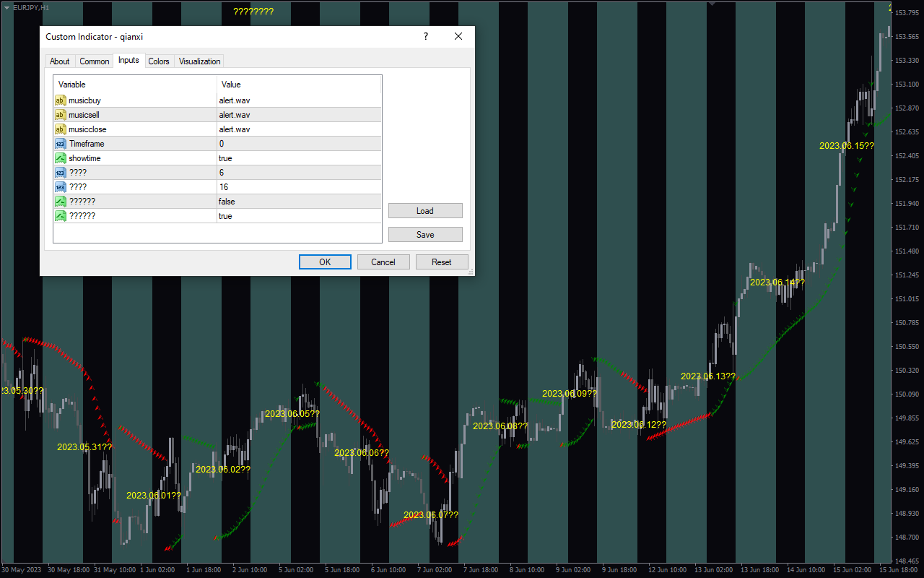This screenshot has height=578, width=924.
Task: Click the showtime boolean variable icon
Action: pos(61,158)
